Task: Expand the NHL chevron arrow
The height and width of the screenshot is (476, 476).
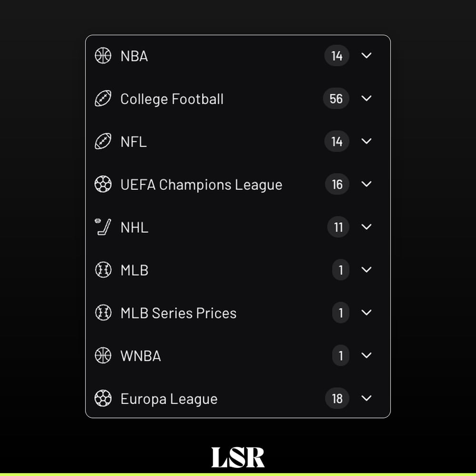Action: [x=367, y=227]
